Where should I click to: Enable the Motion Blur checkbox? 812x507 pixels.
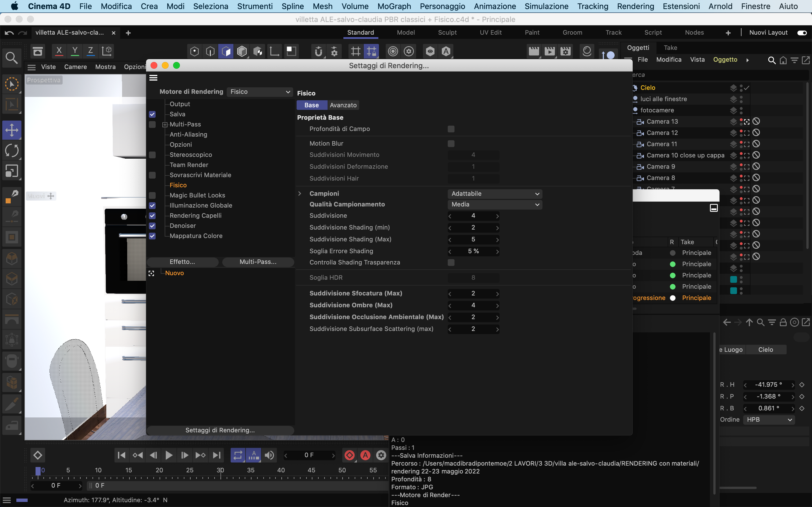coord(451,144)
